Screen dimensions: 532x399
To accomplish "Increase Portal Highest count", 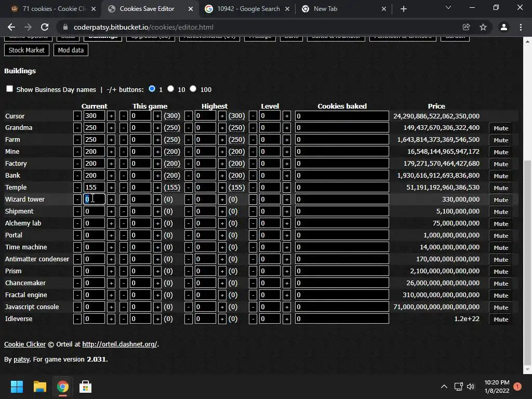I will coord(222,235).
